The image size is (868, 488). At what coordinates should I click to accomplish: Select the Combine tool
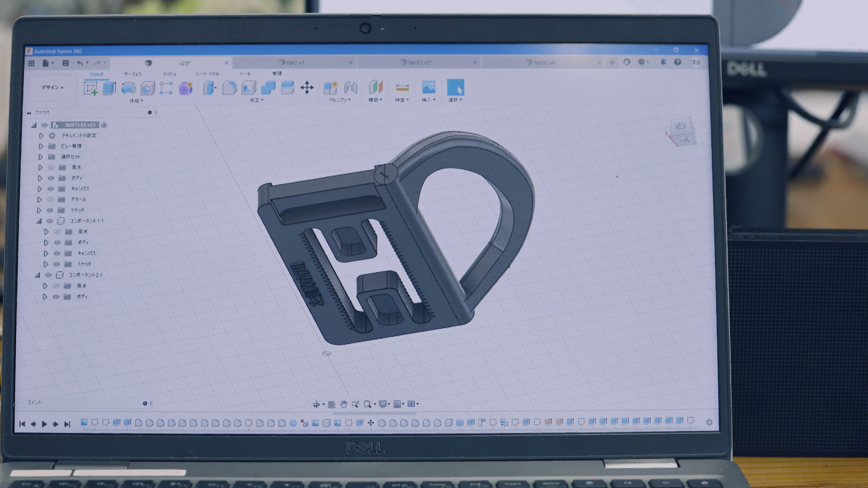pos(268,88)
